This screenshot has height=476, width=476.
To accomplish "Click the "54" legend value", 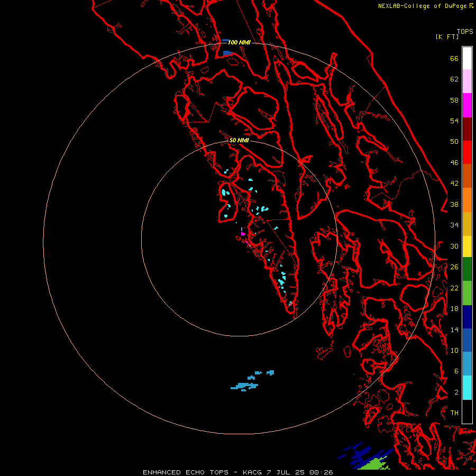I will (x=454, y=121).
